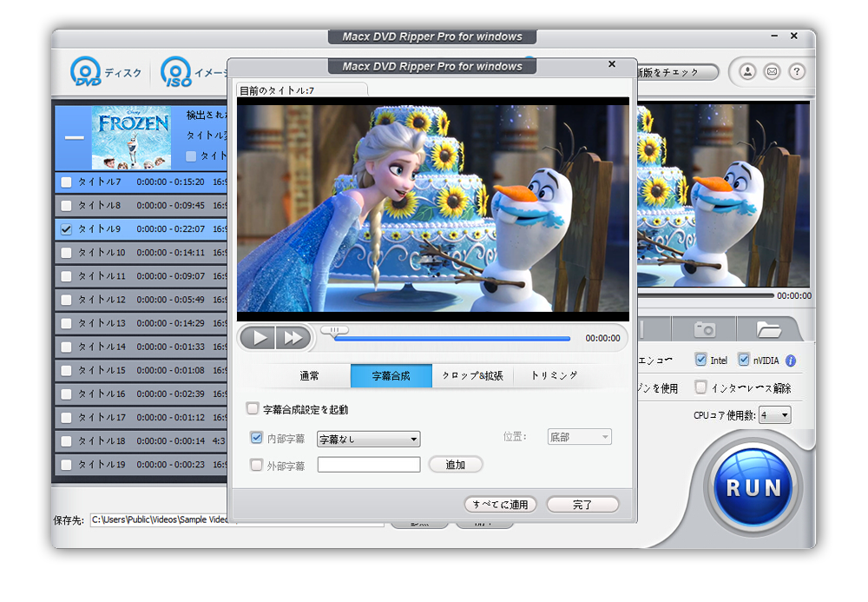The width and height of the screenshot is (868, 602).
Task: Close the subtitle edit dialog
Action: (612, 63)
